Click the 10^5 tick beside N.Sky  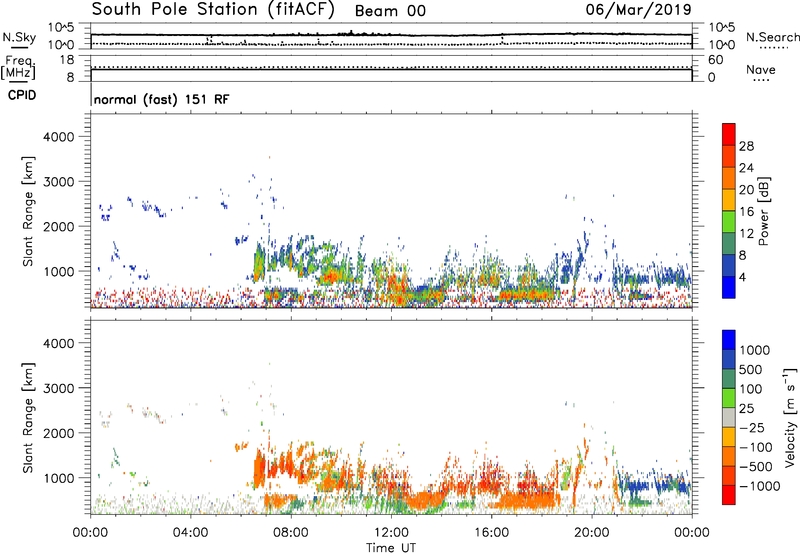[61, 27]
